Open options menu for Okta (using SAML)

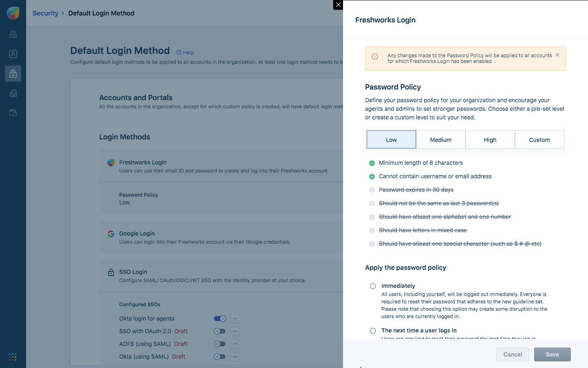[235, 357]
